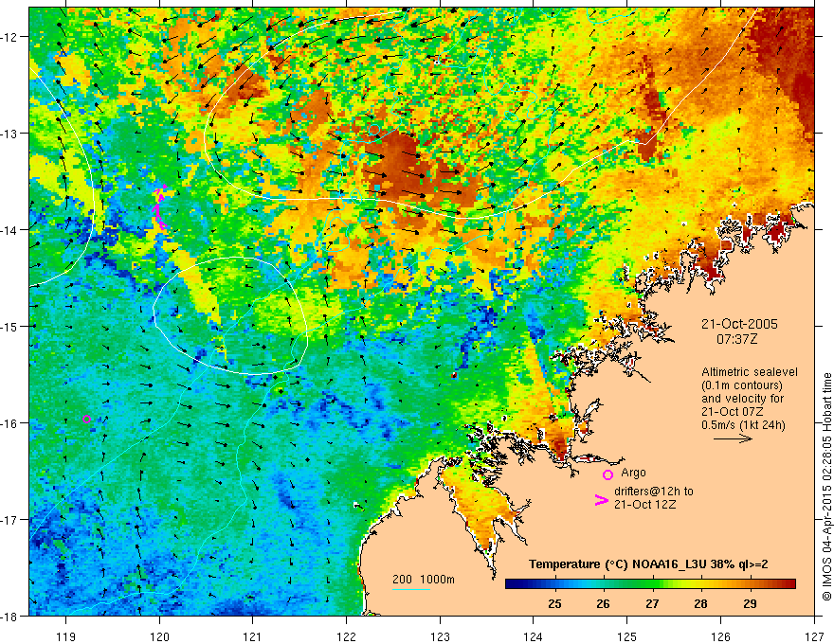Click the cyan bathymetry legend line
Image resolution: width=834 pixels, height=644 pixels.
point(410,589)
